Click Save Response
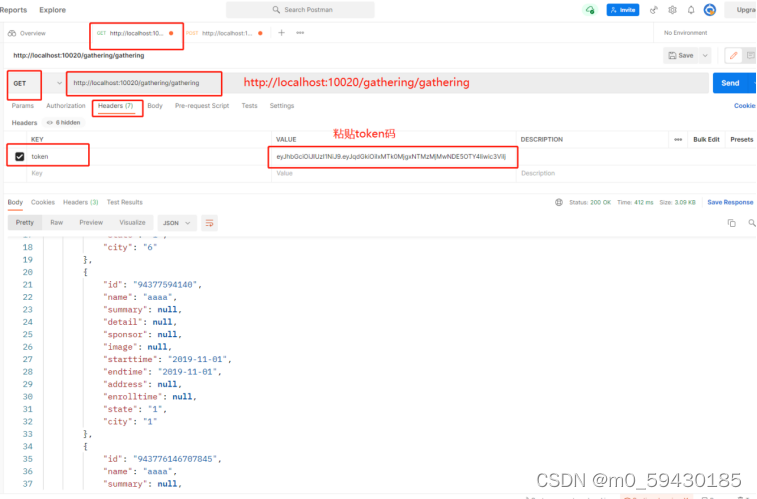The height and width of the screenshot is (499, 757). (730, 202)
